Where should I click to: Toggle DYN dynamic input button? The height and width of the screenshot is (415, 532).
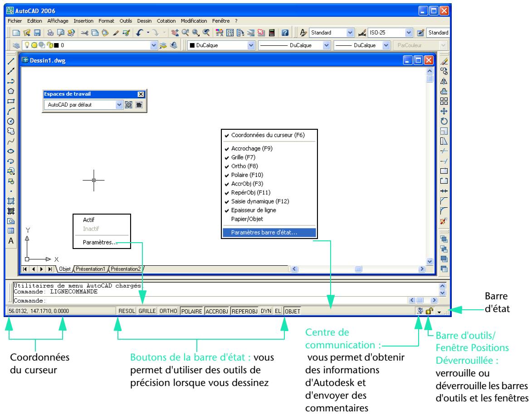266,311
